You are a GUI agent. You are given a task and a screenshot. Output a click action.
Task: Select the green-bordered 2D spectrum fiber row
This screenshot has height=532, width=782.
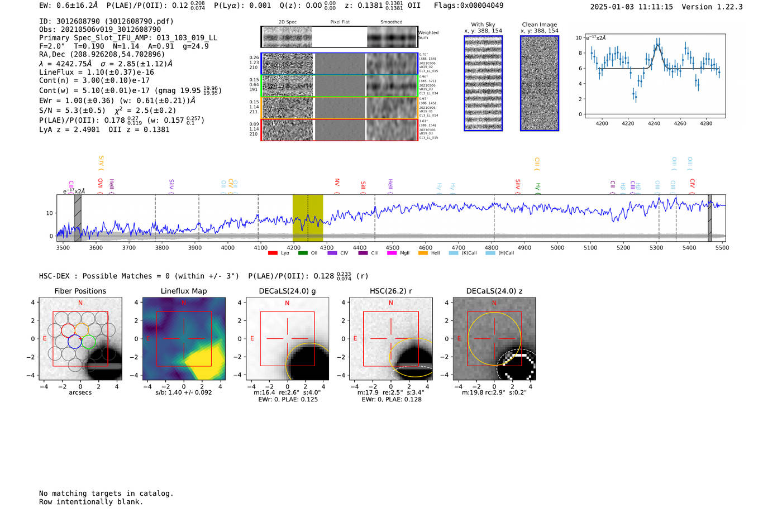[340, 86]
